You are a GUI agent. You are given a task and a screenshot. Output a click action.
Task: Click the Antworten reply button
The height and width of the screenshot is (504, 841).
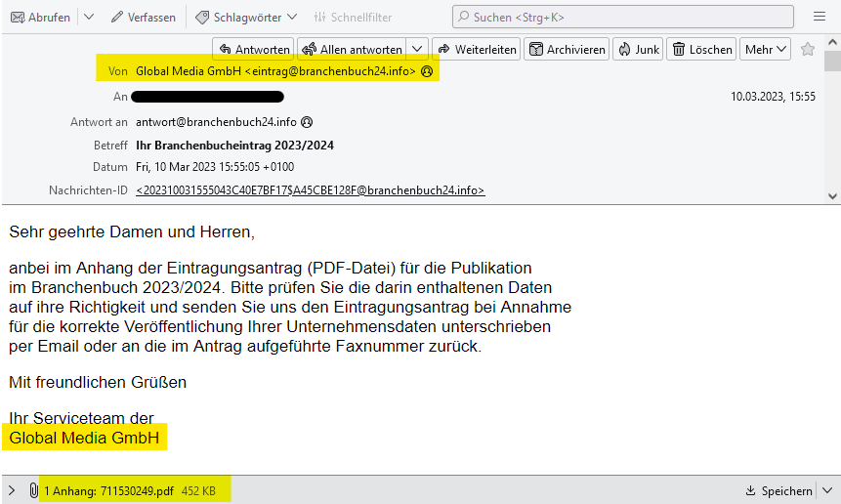coord(253,50)
